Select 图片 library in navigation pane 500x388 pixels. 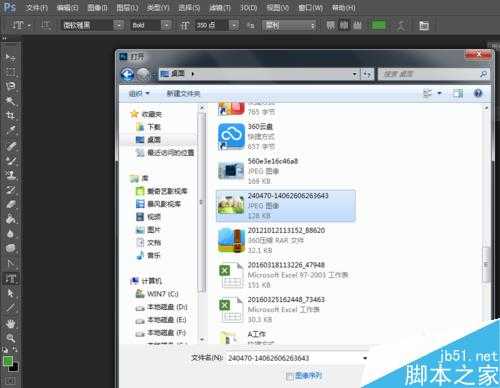pos(149,230)
